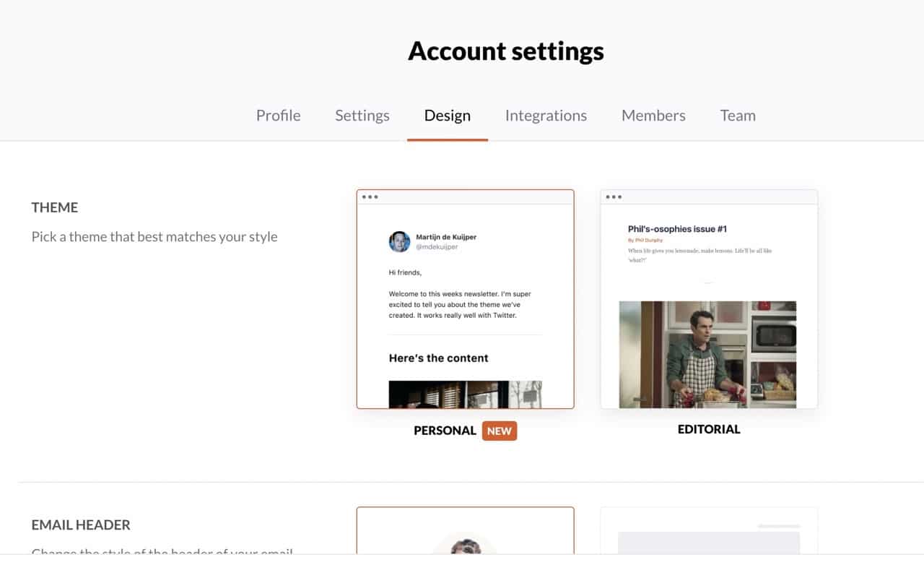The width and height of the screenshot is (924, 565).
Task: Click the kitchen photo in Editorial preview
Action: point(707,354)
